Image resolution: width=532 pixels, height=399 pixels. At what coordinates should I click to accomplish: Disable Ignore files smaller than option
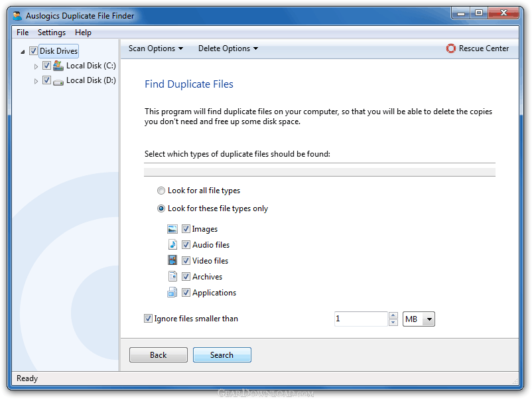click(148, 319)
